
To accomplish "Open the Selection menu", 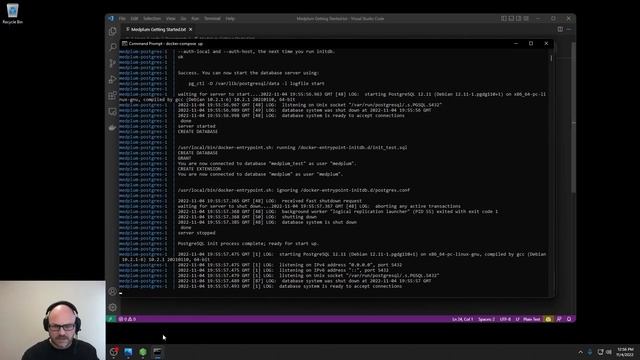I will [x=152, y=18].
